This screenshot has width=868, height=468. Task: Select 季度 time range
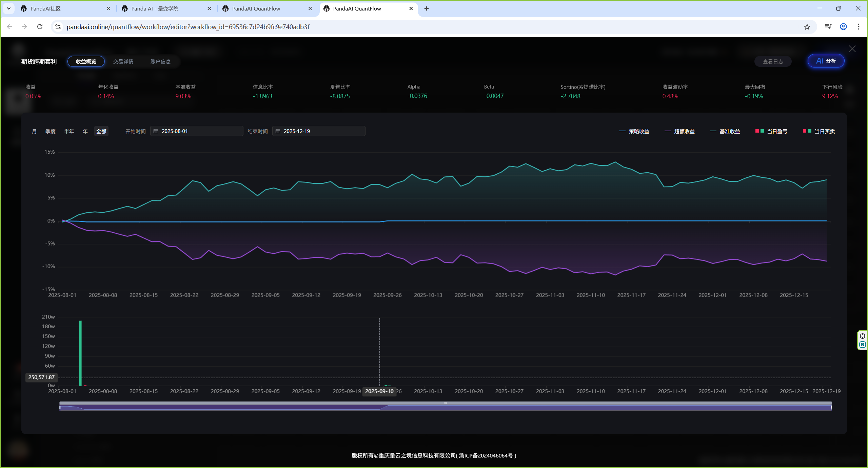[x=51, y=131]
